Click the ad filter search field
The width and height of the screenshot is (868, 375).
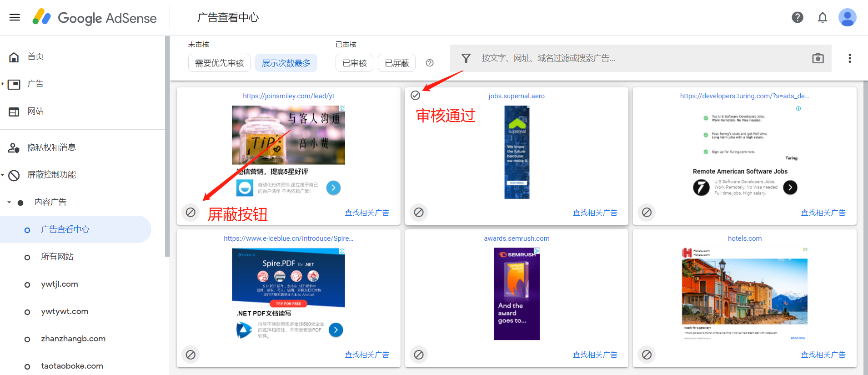tap(637, 58)
